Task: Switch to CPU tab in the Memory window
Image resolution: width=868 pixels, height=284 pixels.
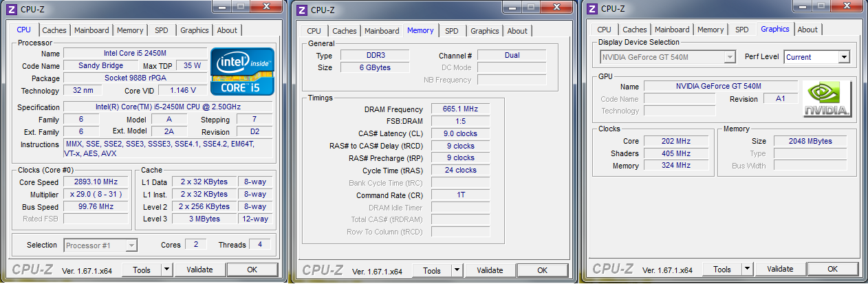Action: click(x=314, y=31)
